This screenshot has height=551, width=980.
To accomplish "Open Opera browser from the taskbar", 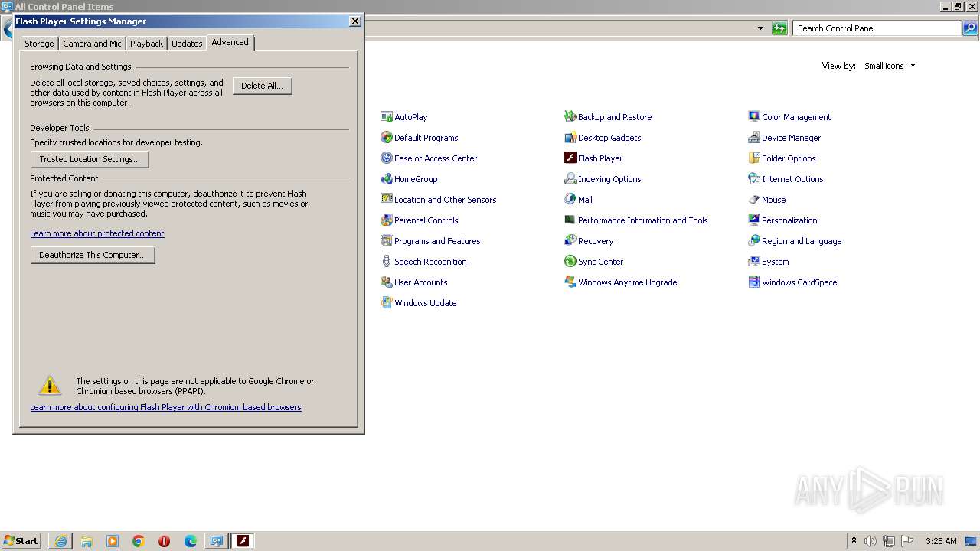I will point(165,541).
